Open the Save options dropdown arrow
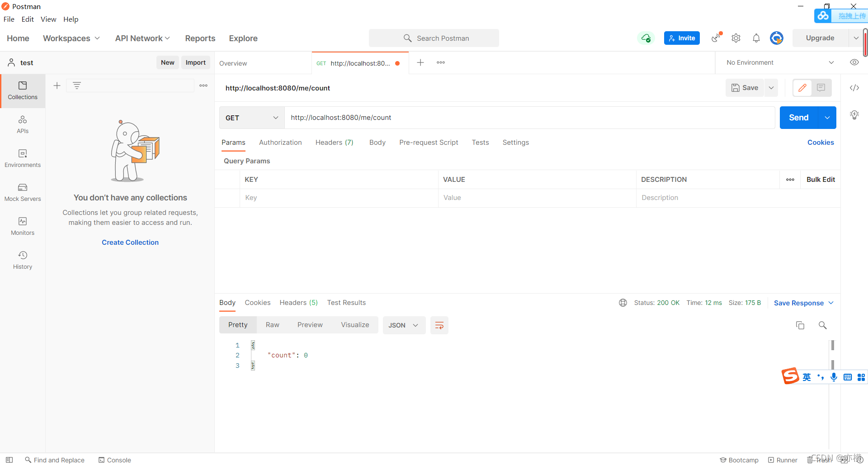 click(x=771, y=88)
